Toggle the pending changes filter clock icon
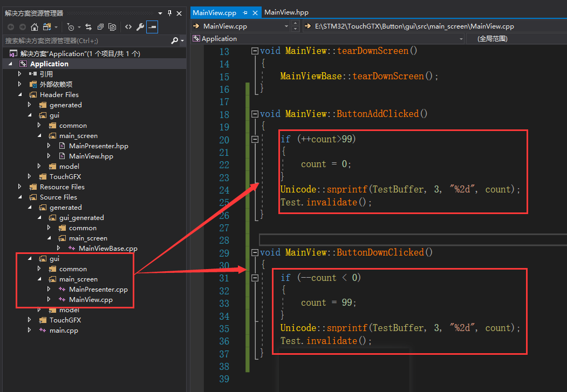Image resolution: width=567 pixels, height=392 pixels. click(x=71, y=27)
